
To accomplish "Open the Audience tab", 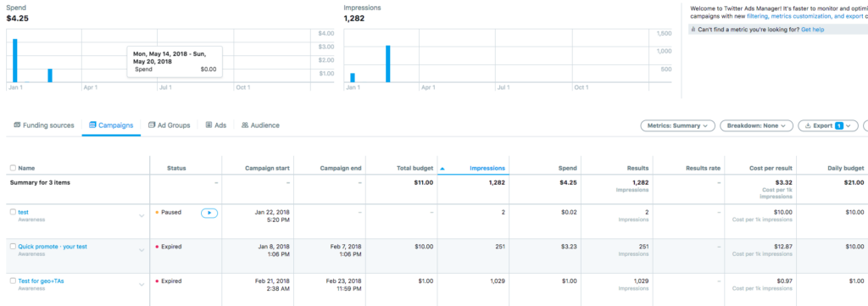I will click(x=260, y=125).
